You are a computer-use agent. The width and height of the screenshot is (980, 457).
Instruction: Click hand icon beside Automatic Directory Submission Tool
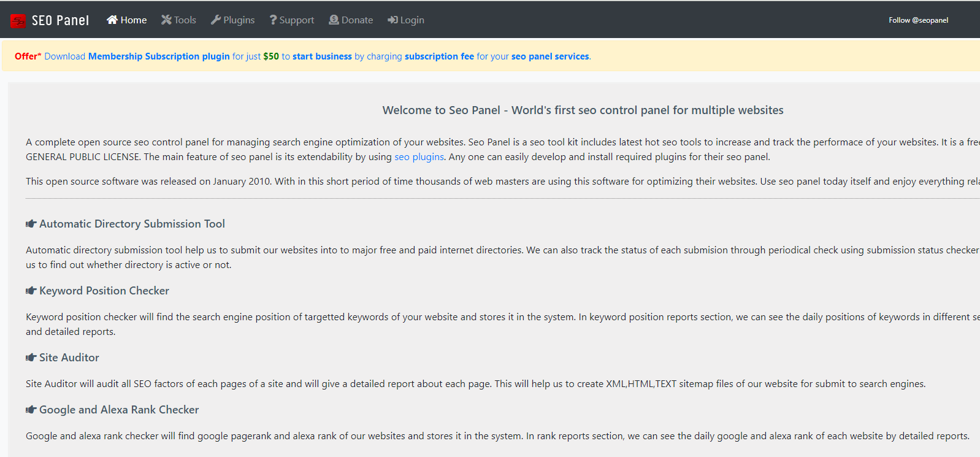(x=31, y=224)
